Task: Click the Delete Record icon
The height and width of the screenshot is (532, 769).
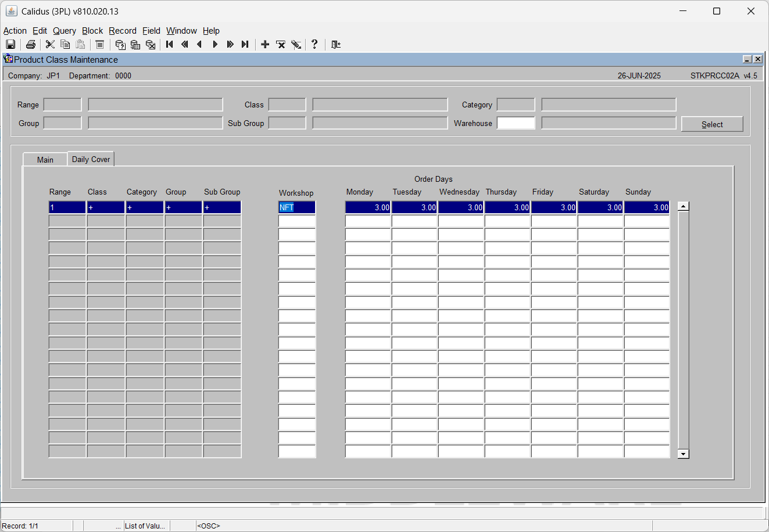Action: [x=281, y=44]
